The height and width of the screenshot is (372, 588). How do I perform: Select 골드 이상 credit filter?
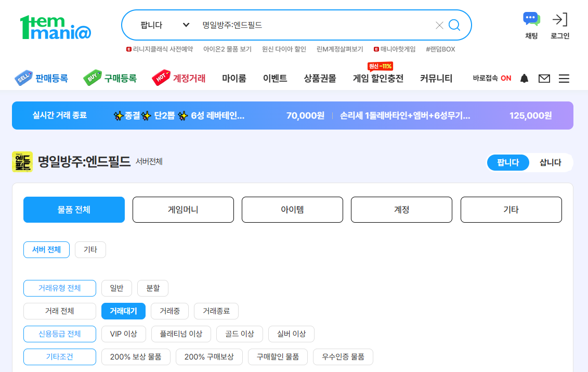(x=240, y=333)
